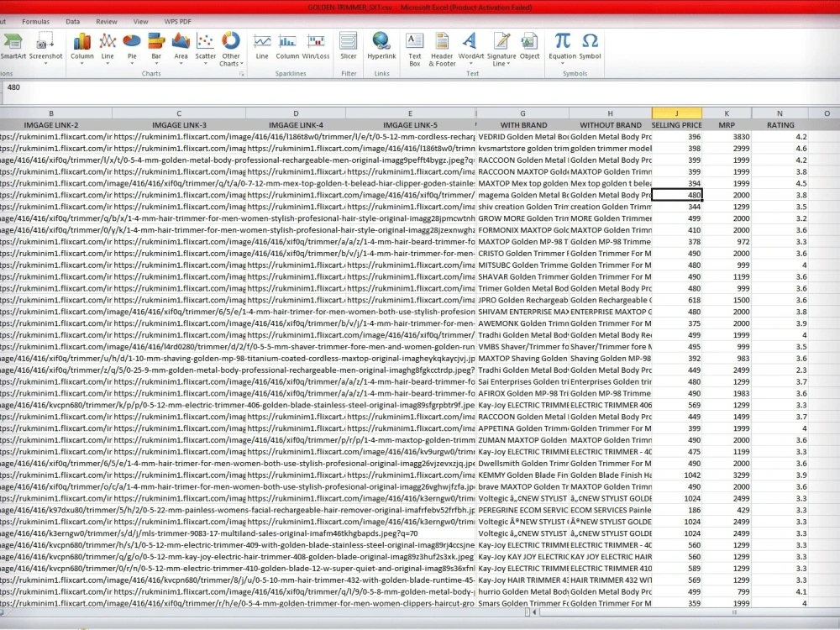Expand the Scatter chart dropdown arrow
This screenshot has width=840, height=630.
(205, 63)
